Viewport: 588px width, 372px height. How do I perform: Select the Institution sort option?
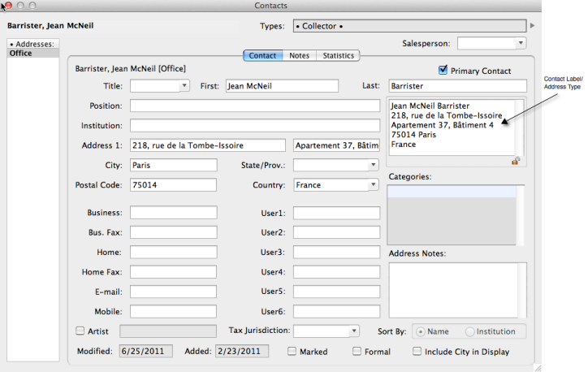[x=471, y=331]
